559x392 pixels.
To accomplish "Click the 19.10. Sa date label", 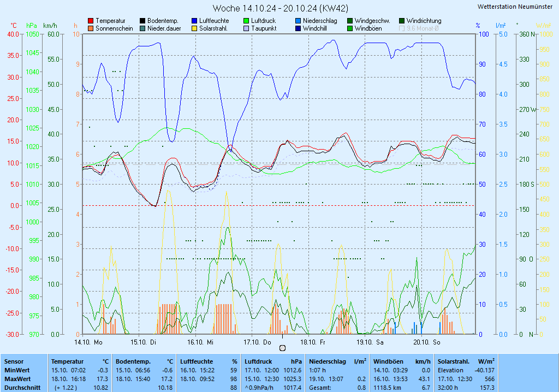I will pyautogui.click(x=370, y=342).
